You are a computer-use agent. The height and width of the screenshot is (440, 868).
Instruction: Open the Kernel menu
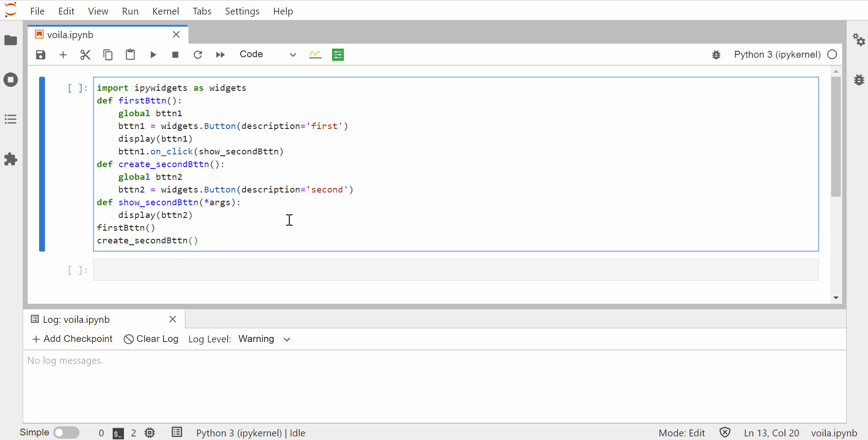(166, 11)
